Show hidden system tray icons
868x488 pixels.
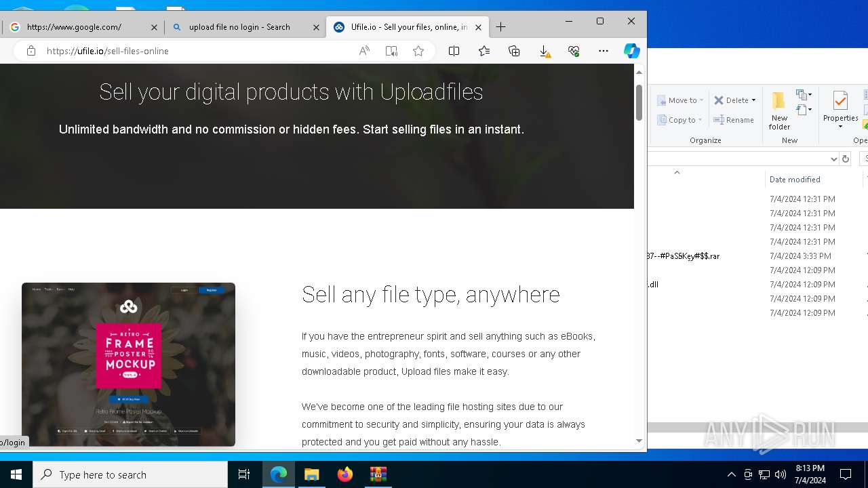point(731,474)
